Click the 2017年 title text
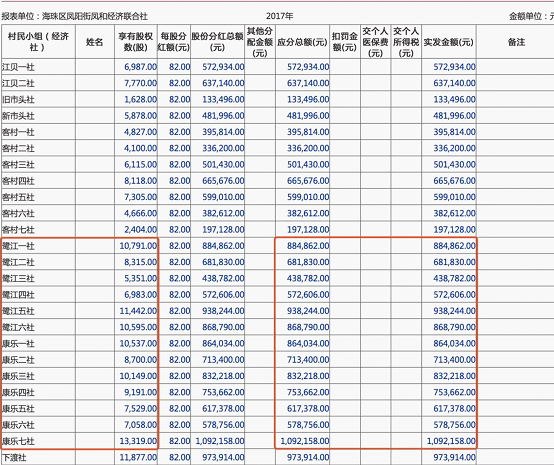Image resolution: width=554 pixels, height=465 pixels. [279, 16]
